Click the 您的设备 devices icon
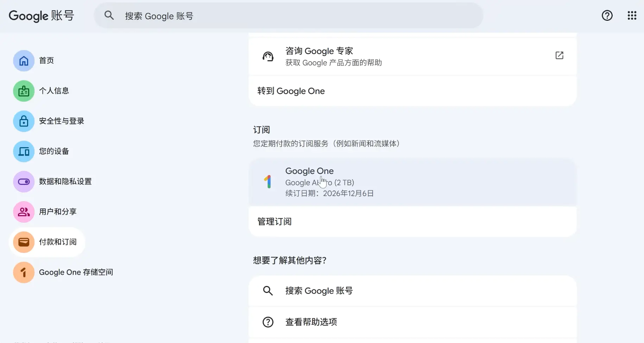The width and height of the screenshot is (644, 343). (24, 151)
